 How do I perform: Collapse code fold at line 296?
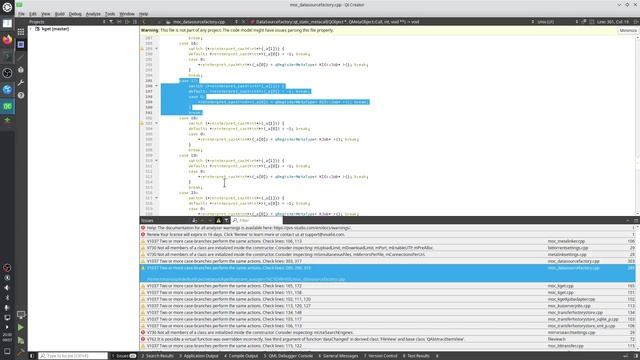(x=156, y=86)
